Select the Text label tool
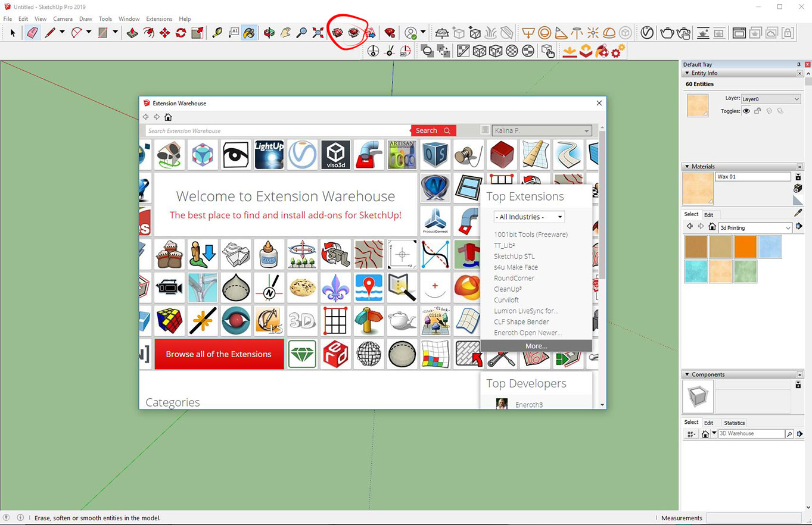Screen dimensions: 812x525 click(x=234, y=33)
